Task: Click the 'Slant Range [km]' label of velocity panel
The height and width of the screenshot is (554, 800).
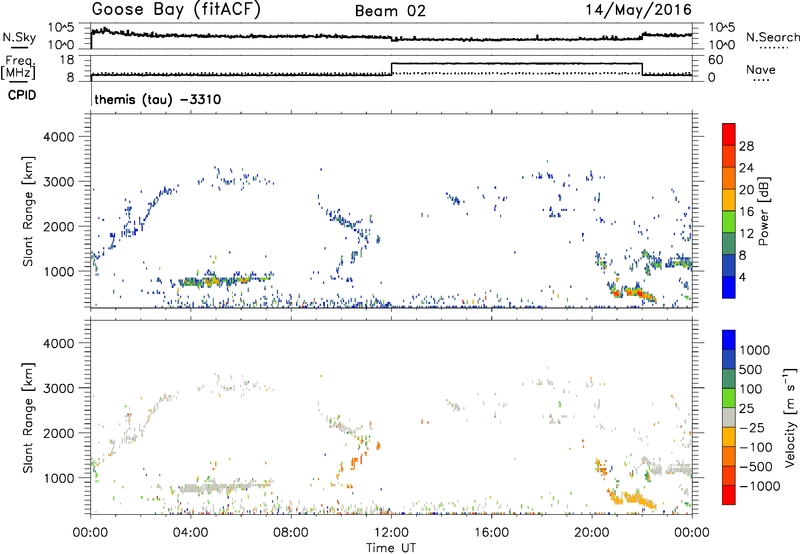Action: tap(28, 418)
